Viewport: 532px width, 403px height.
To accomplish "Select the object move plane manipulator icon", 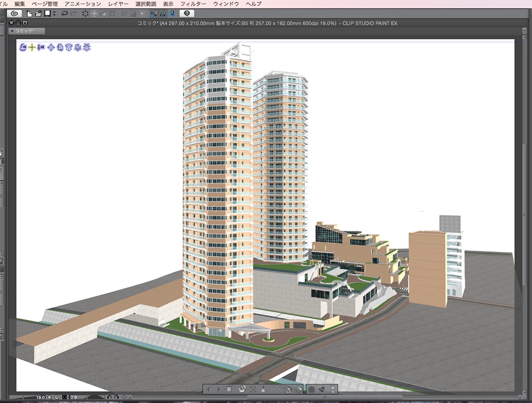I will tap(51, 47).
